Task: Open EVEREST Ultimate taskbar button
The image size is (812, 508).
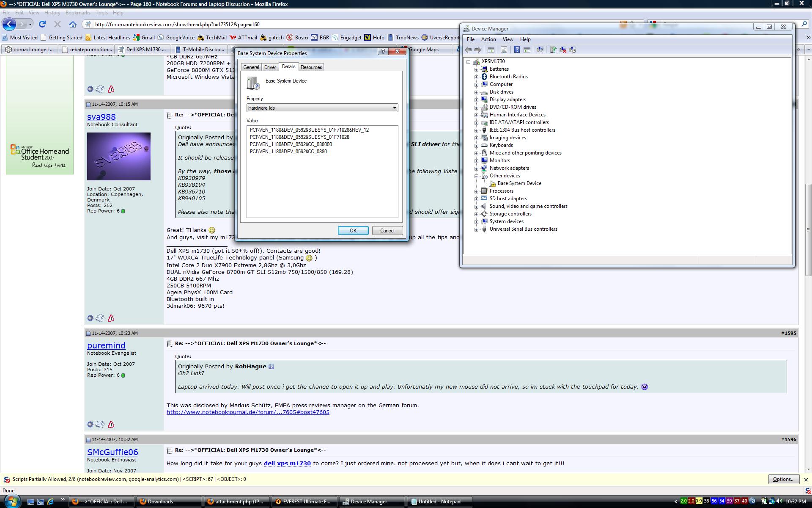Action: (303, 502)
